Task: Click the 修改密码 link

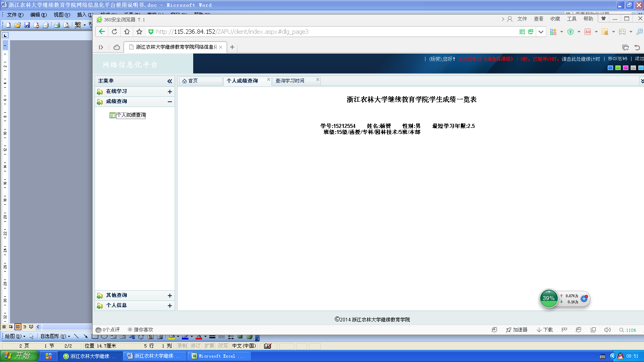Action: click(x=617, y=59)
